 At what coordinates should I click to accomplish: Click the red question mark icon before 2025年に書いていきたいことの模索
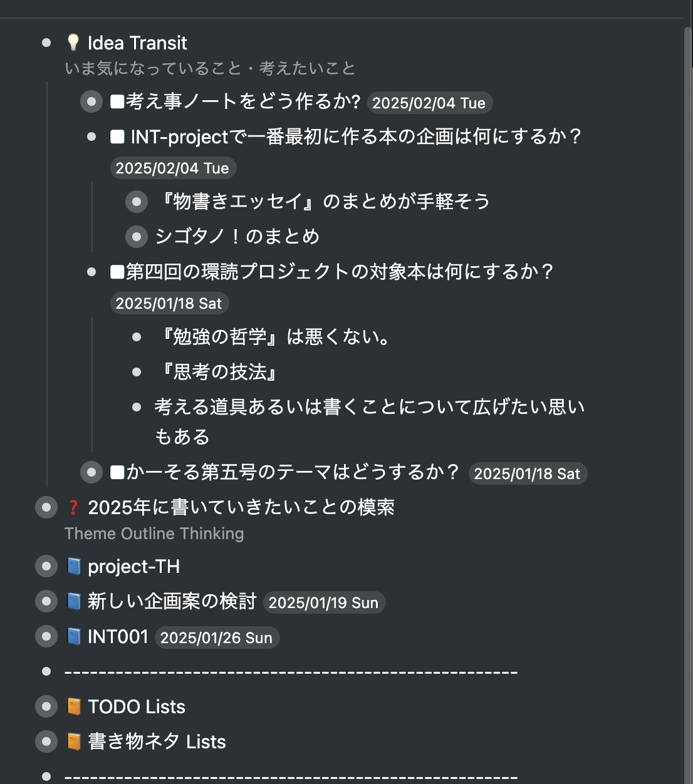(72, 508)
